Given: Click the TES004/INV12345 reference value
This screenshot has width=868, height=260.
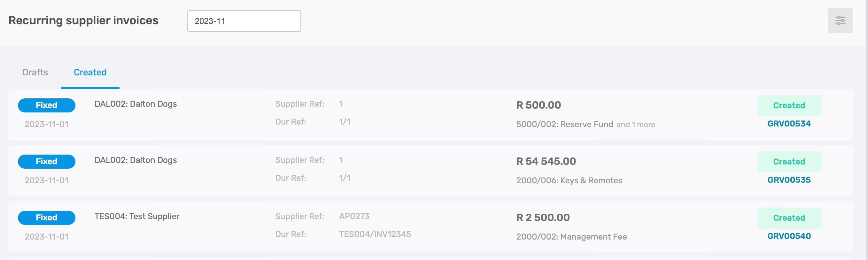Looking at the screenshot, I should (x=375, y=234).
